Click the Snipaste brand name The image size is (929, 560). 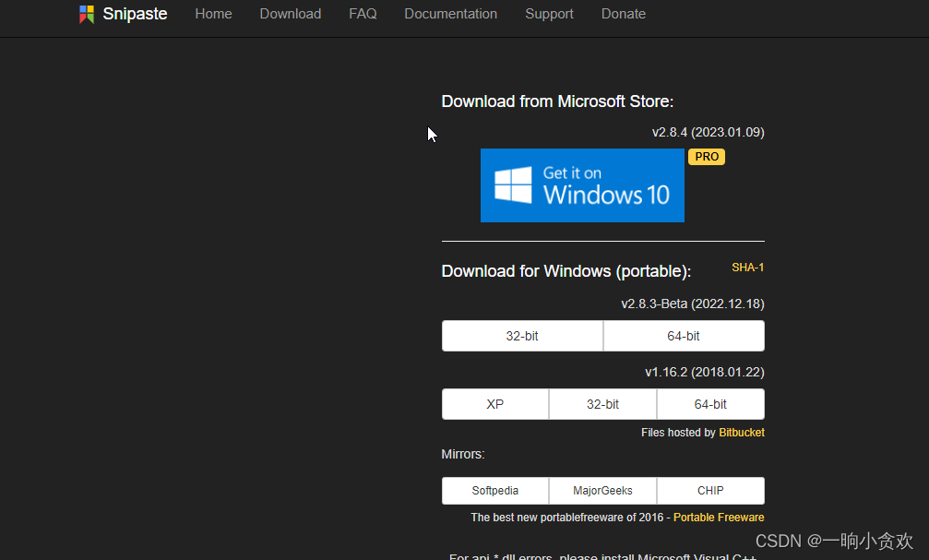135,14
